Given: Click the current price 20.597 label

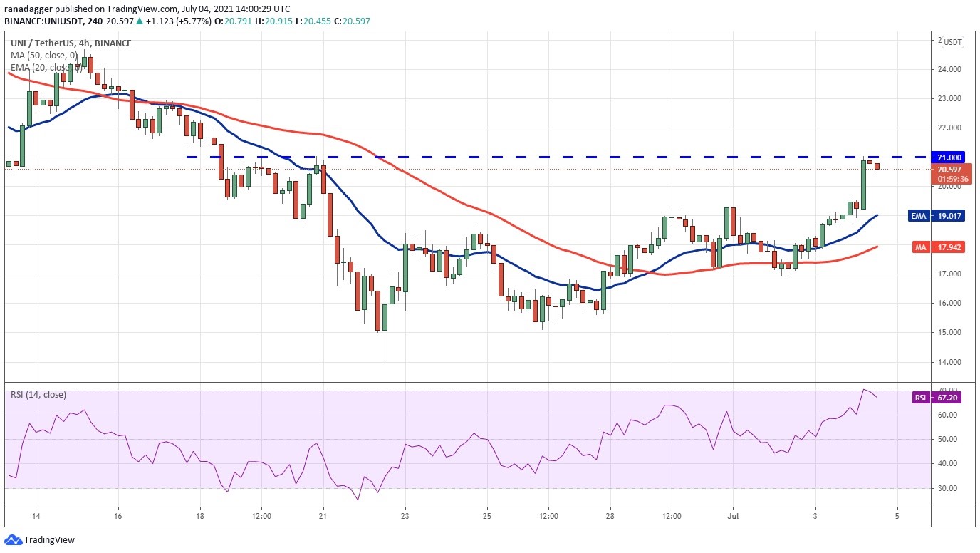Looking at the screenshot, I should coord(950,170).
